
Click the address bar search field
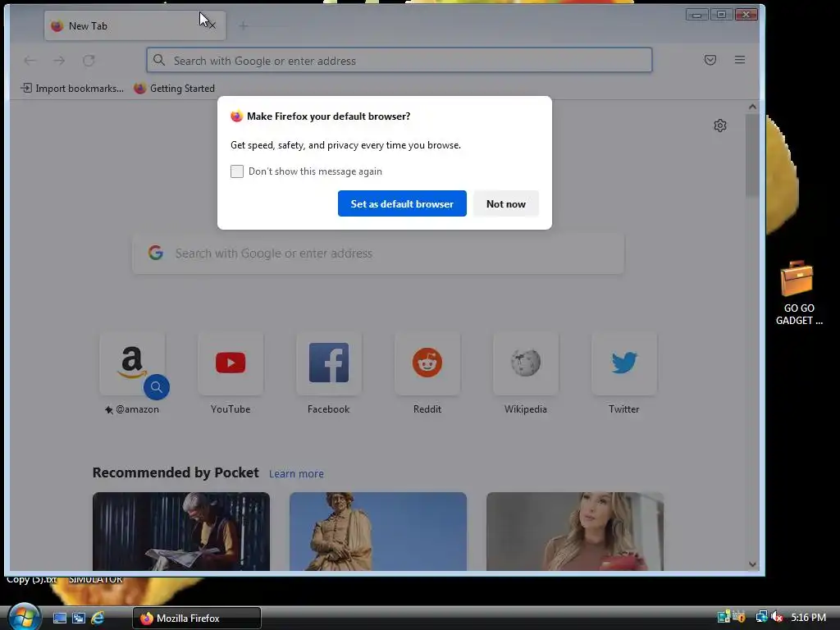399,60
